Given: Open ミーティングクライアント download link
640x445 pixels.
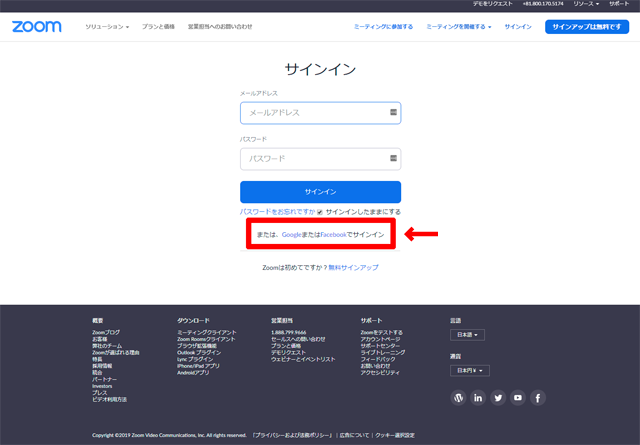Looking at the screenshot, I should point(207,332).
